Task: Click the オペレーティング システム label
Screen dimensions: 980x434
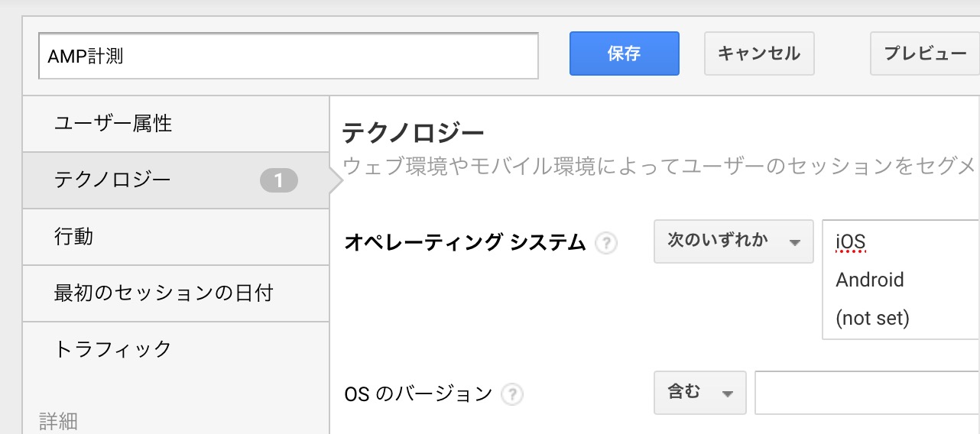Action: pyautogui.click(x=465, y=242)
